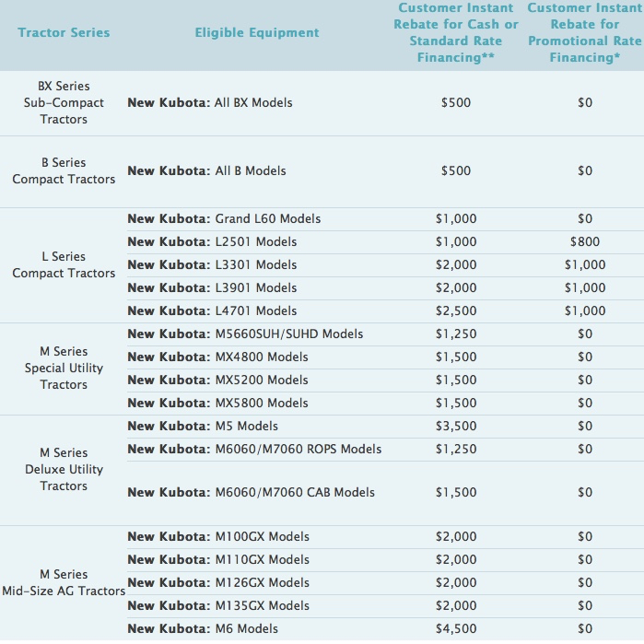The height and width of the screenshot is (644, 644).
Task: Click the $0 promotional rebate for Grand L60
Action: 585,219
